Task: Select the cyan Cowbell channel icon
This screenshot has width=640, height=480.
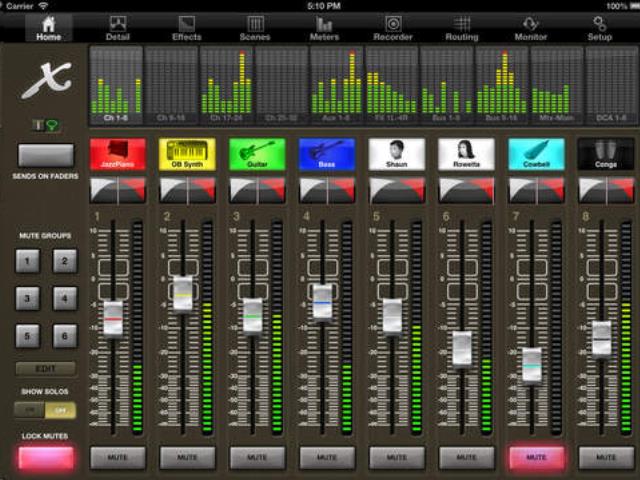Action: click(x=536, y=154)
